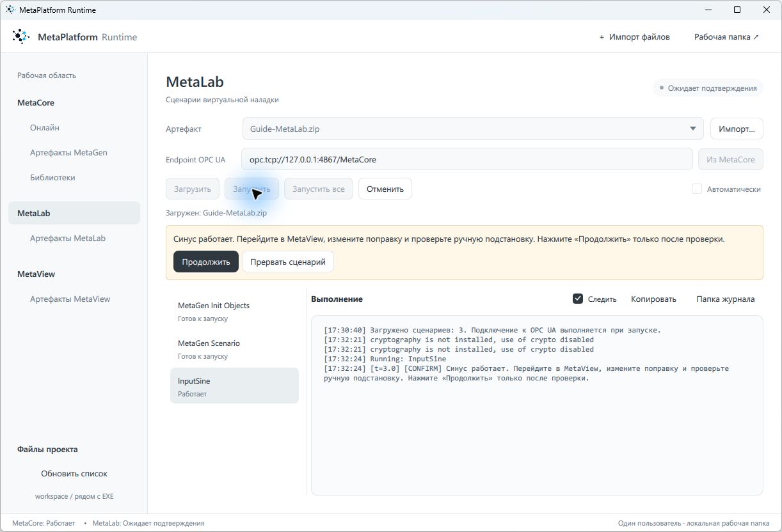Select MetaLab in the sidebar
782x532 pixels.
(74, 213)
